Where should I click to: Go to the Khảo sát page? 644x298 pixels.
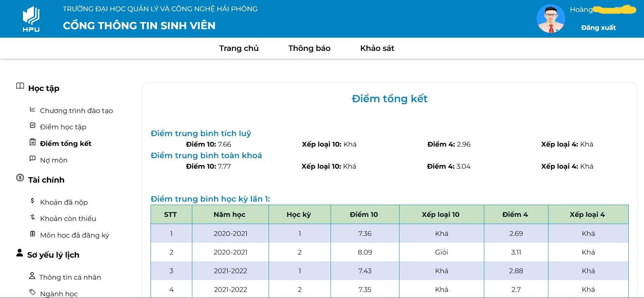point(377,48)
